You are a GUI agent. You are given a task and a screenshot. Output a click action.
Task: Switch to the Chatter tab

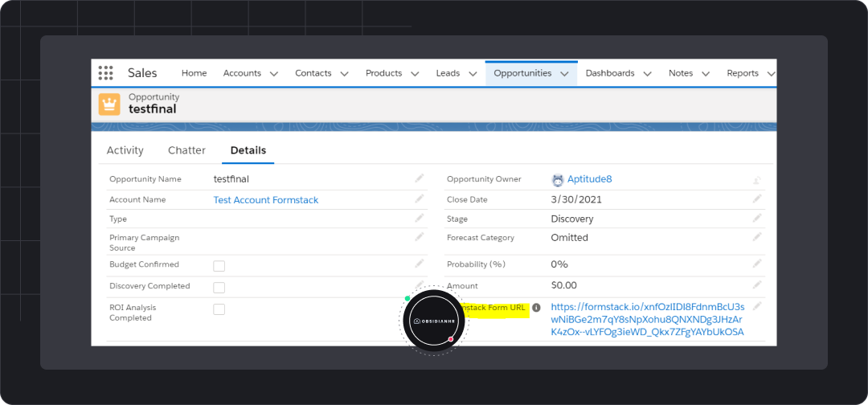click(186, 150)
